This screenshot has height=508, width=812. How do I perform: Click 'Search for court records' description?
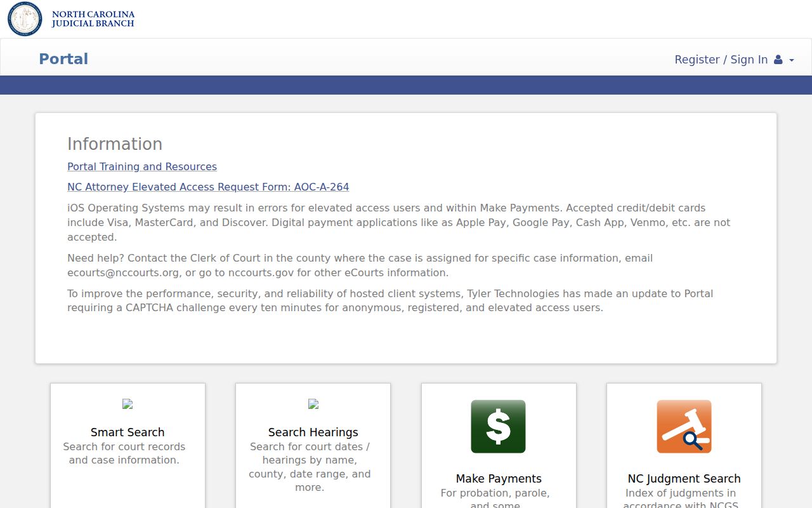124,453
